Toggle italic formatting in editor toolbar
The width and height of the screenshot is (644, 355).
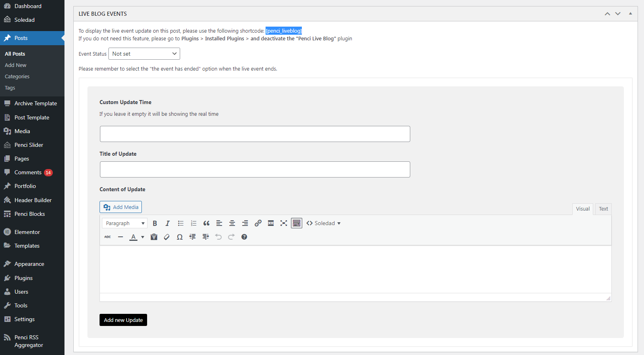click(168, 223)
